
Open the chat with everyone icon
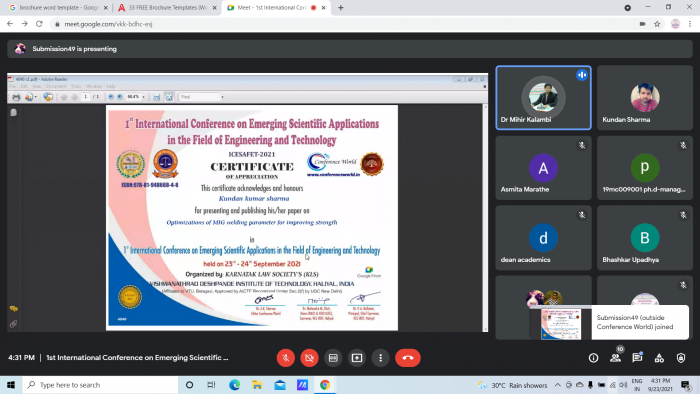(637, 358)
